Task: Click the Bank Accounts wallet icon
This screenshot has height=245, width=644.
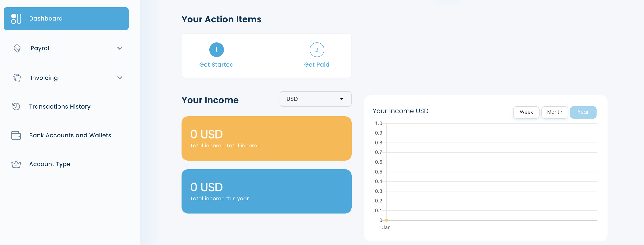Action: pos(16,135)
